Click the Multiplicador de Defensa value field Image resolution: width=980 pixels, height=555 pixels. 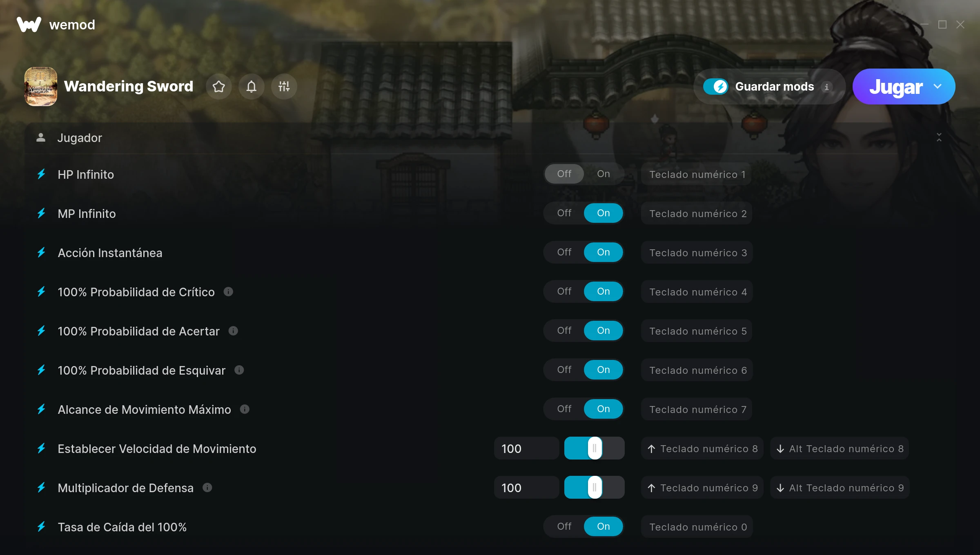pos(526,488)
